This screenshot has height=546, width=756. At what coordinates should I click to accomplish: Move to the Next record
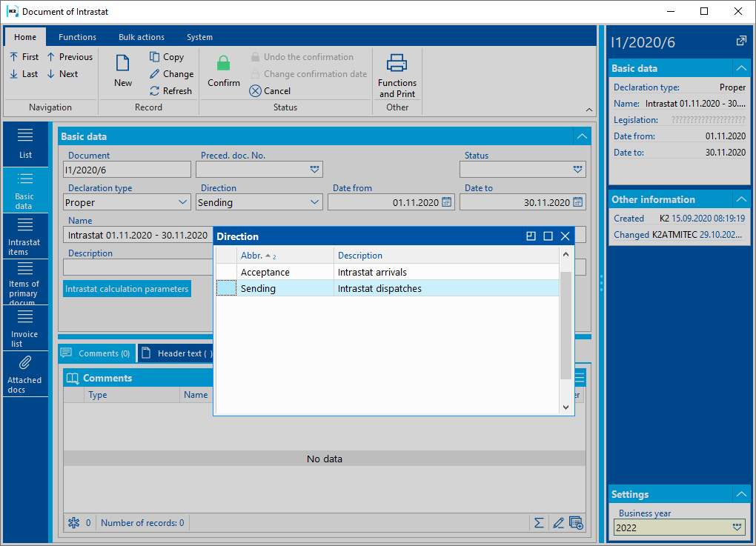pyautogui.click(x=63, y=74)
